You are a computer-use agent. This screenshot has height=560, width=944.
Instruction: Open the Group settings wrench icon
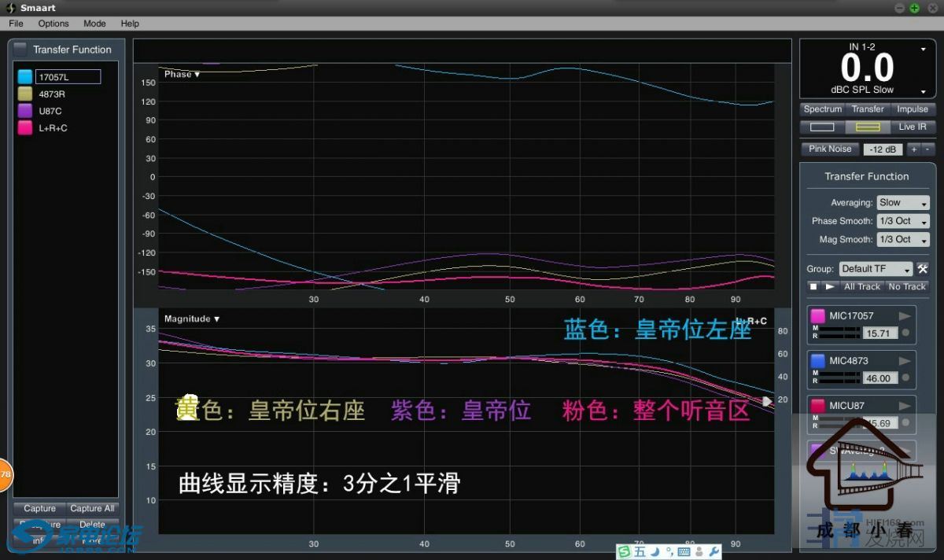pos(922,269)
